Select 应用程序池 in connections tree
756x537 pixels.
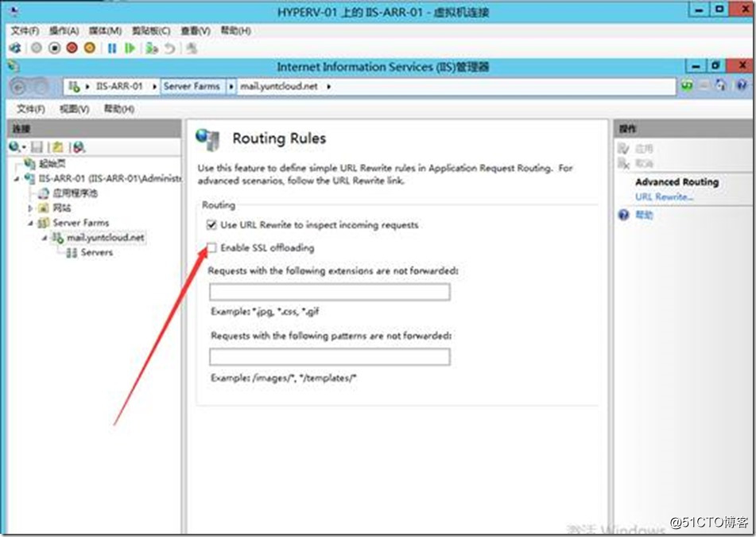(75, 193)
